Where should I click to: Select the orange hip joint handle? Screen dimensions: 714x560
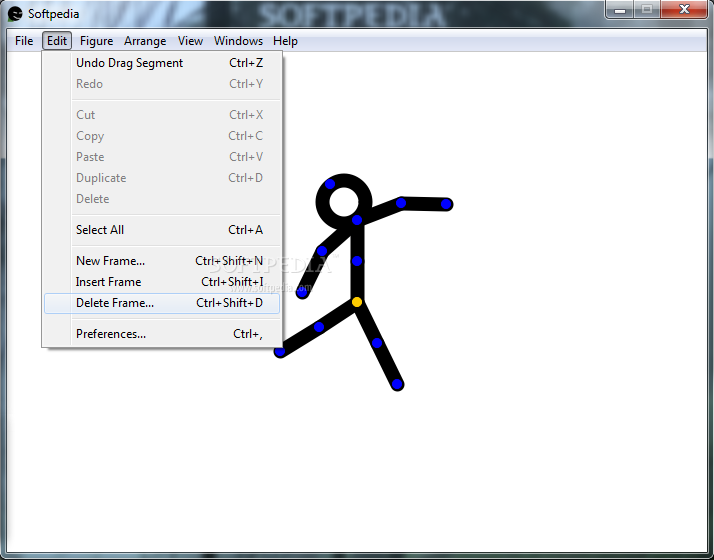(357, 302)
